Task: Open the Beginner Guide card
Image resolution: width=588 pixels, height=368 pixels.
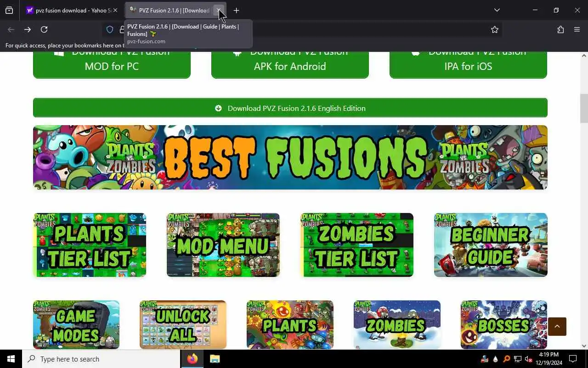Action: 491,245
